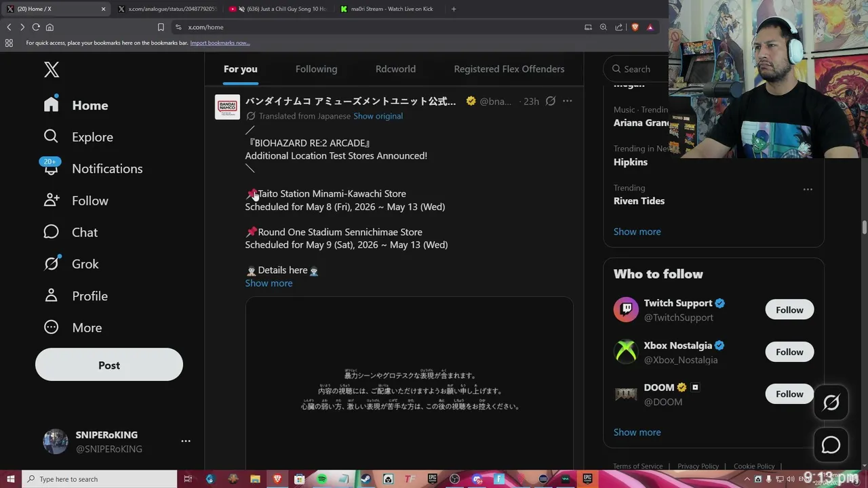This screenshot has height=488, width=868.
Task: Open the three-dot menu on Bandai Namco post
Action: coord(567,101)
